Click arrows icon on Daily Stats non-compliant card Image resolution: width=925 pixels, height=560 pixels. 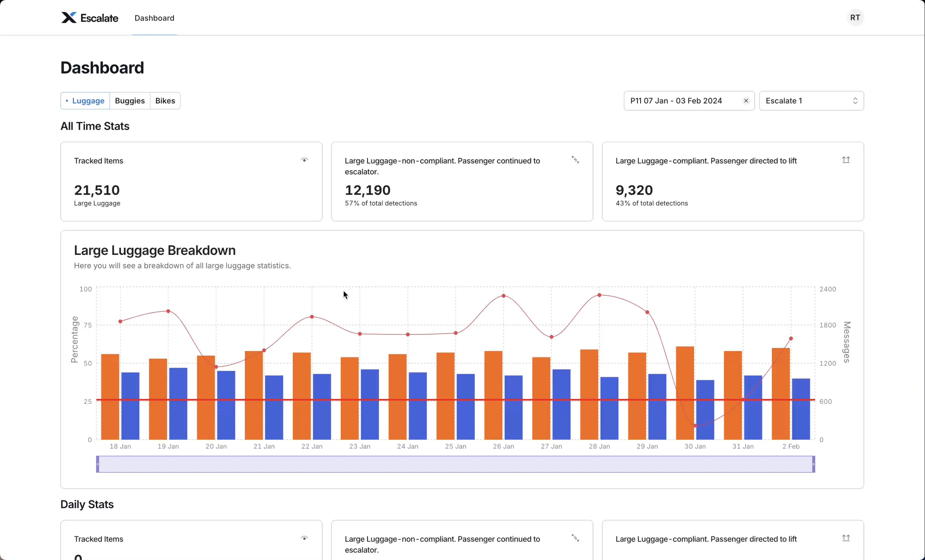coord(575,538)
